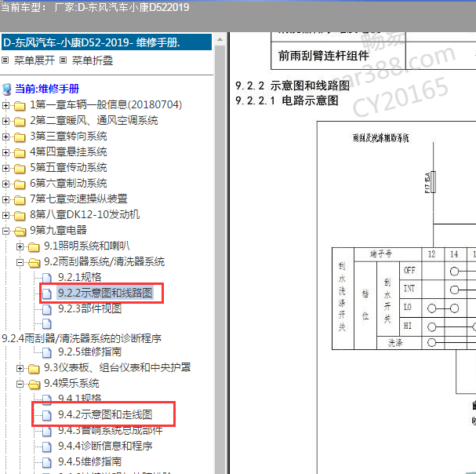Click document icon of 9.4.4诊断信息和程序

(x=47, y=447)
